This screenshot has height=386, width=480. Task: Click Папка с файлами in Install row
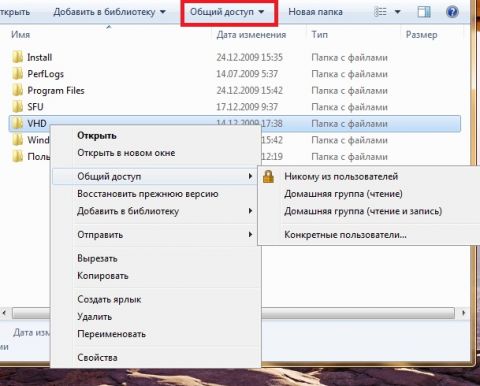click(x=349, y=58)
